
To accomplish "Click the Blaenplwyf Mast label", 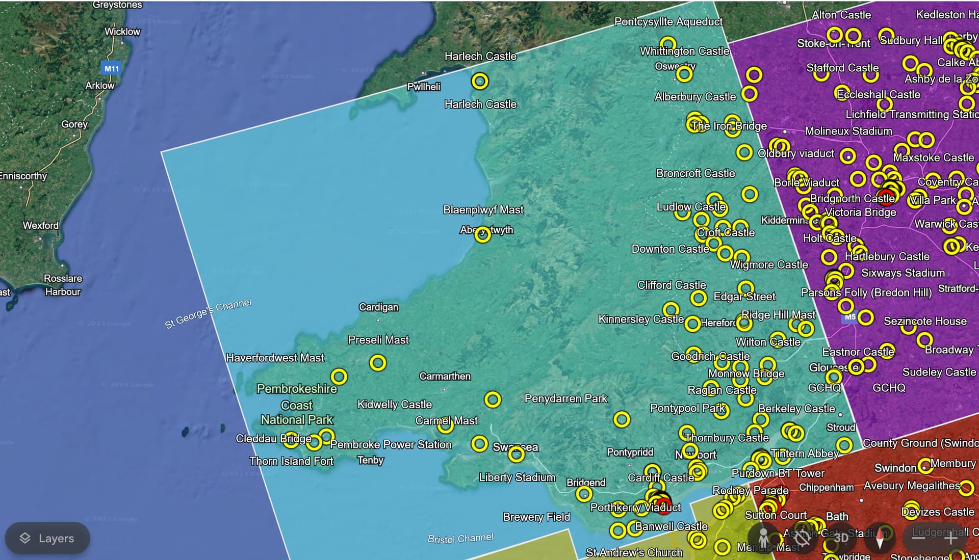I will pos(483,209).
